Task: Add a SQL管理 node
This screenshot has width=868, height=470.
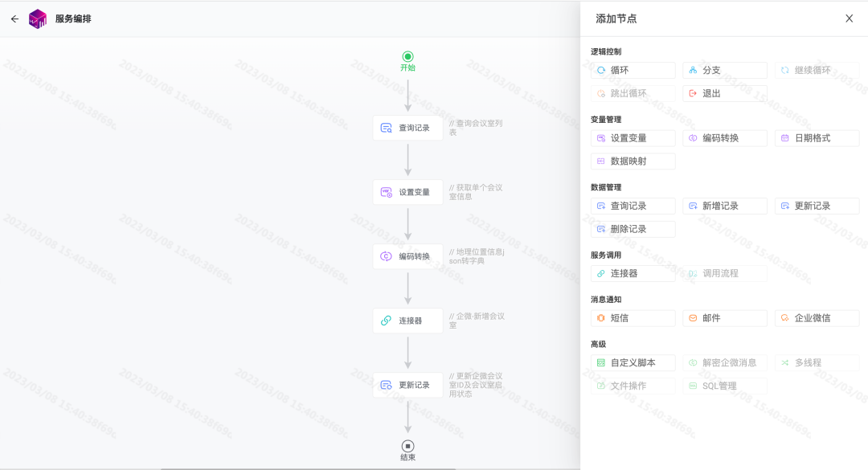Action: click(x=725, y=386)
